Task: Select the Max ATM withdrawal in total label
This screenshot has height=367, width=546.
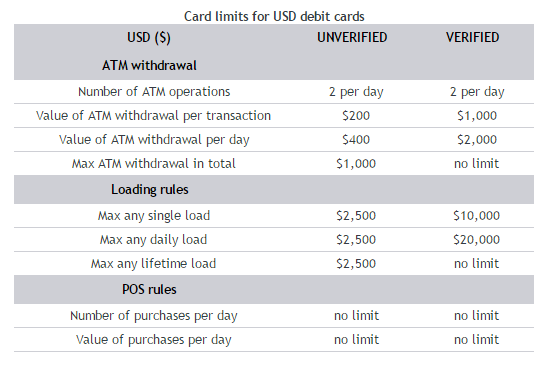Action: click(x=154, y=164)
